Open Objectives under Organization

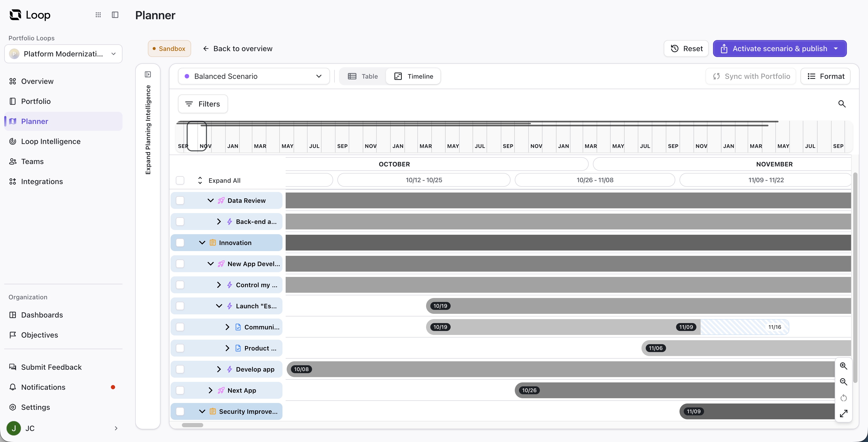click(63, 335)
